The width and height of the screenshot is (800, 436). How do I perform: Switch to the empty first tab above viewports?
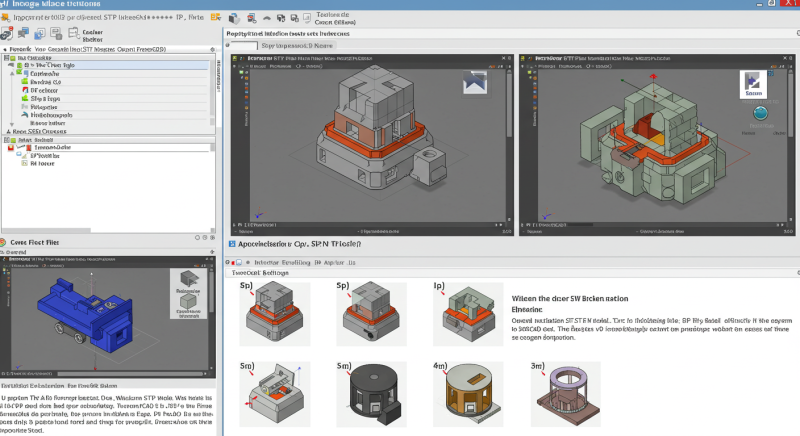click(x=244, y=45)
